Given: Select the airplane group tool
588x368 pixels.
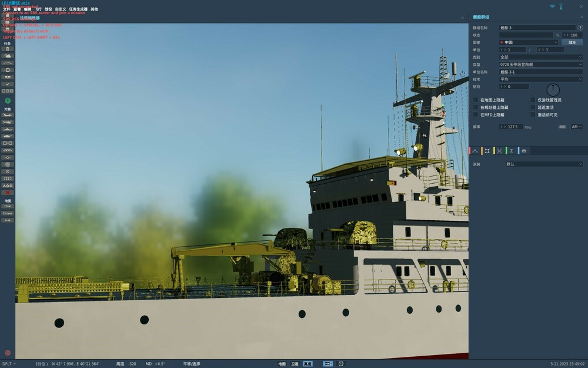Looking at the screenshot, I should coord(8,115).
